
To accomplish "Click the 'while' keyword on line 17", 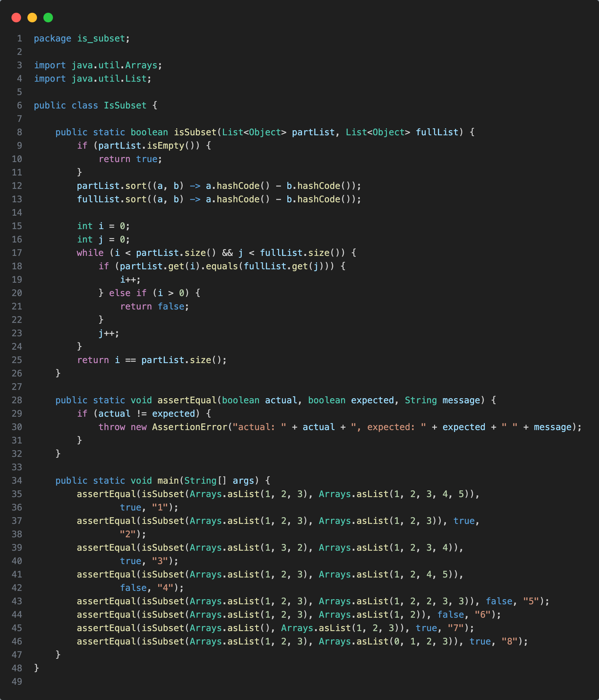I will click(x=90, y=253).
